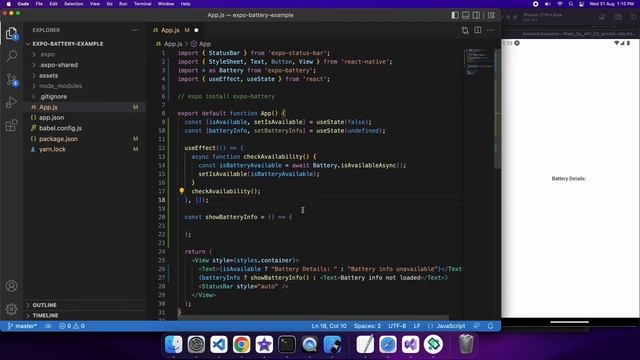Click the feedback icon in status bar

476,326
